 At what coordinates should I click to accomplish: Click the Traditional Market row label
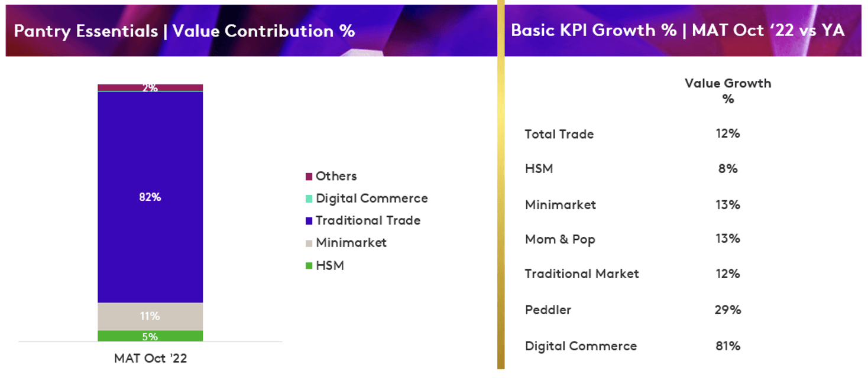click(582, 273)
